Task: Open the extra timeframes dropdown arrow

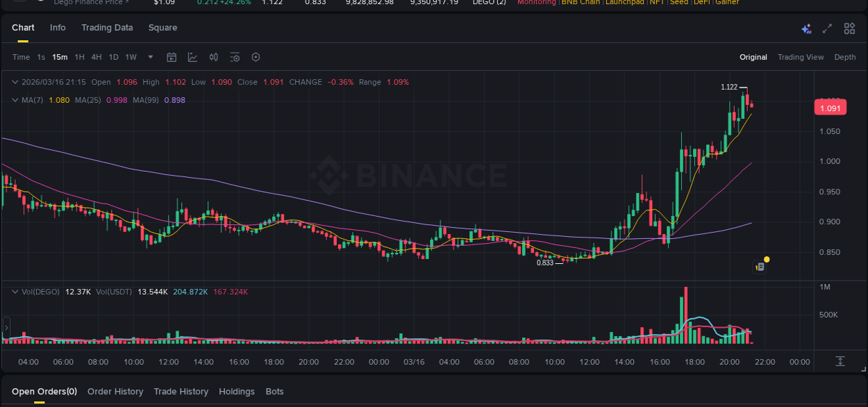Action: [x=150, y=57]
